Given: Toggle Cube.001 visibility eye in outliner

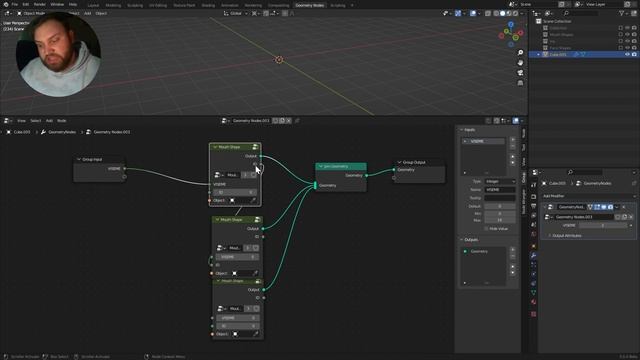Looking at the screenshot, I should (627, 54).
